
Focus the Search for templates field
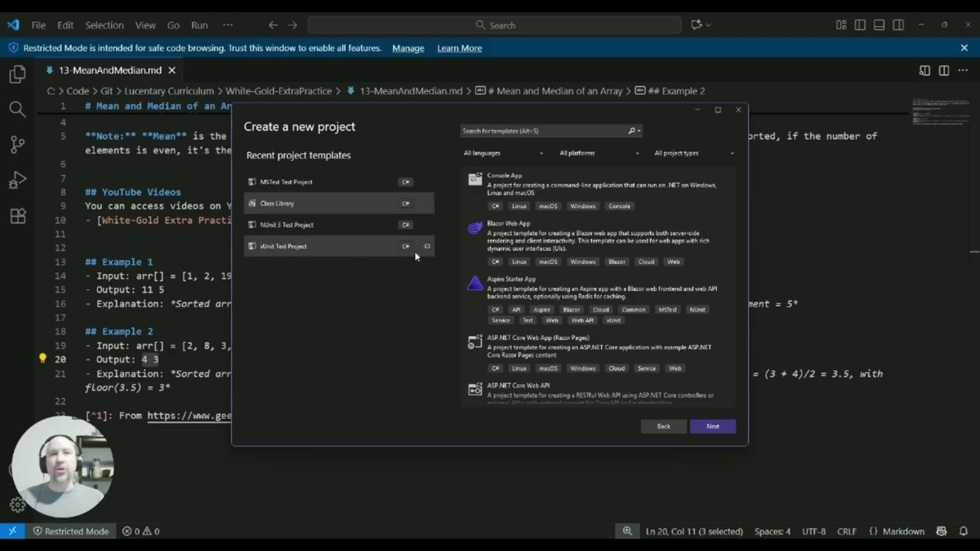tap(544, 131)
